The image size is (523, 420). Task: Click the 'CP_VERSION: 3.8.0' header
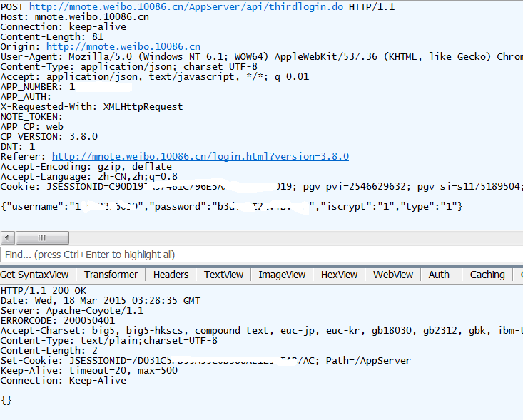coord(49,137)
